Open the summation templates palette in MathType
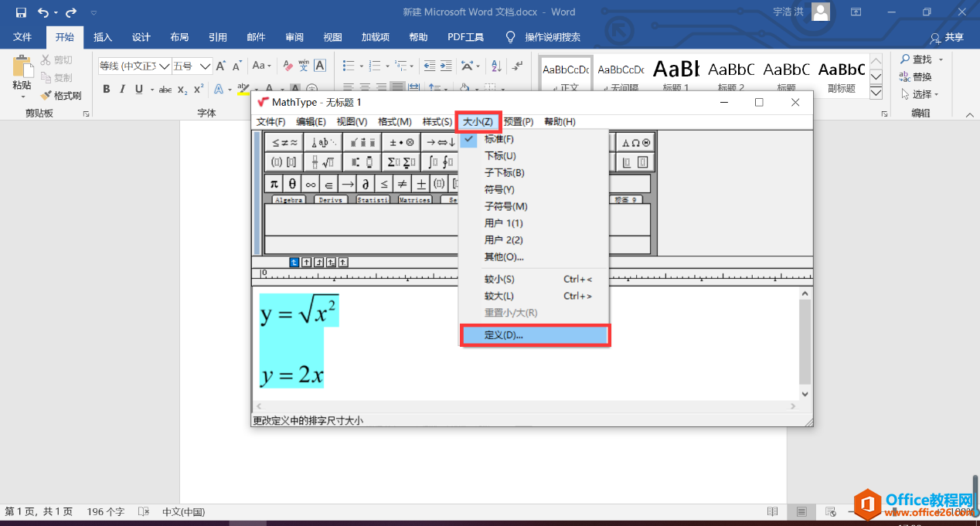Viewport: 980px width, 526px height. click(400, 161)
